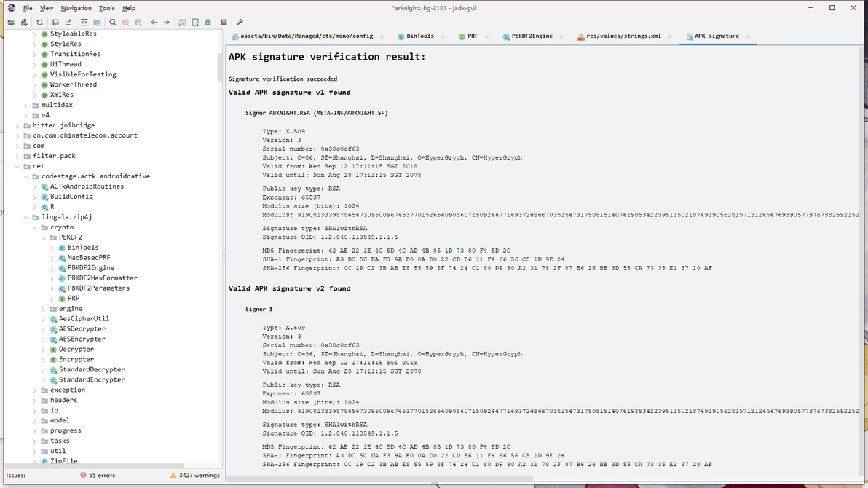The image size is (868, 488).
Task: Open Preferences via the wrench icon
Action: [x=240, y=23]
